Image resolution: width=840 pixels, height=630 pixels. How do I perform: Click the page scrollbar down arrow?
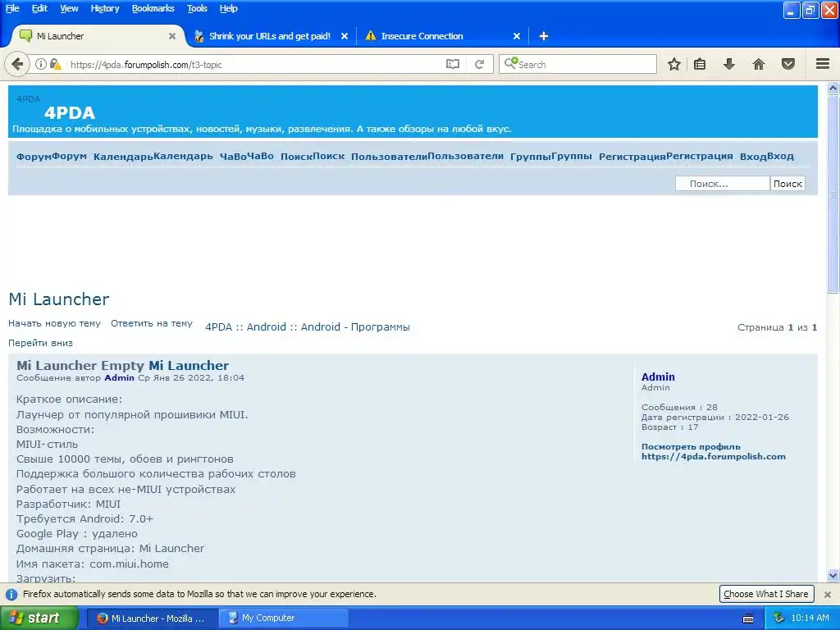tap(833, 576)
